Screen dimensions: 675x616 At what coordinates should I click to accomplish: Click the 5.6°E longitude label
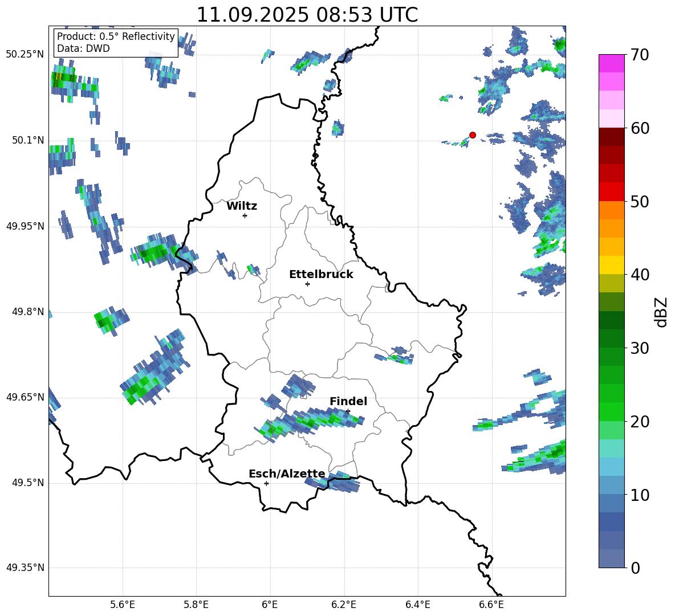pos(123,605)
